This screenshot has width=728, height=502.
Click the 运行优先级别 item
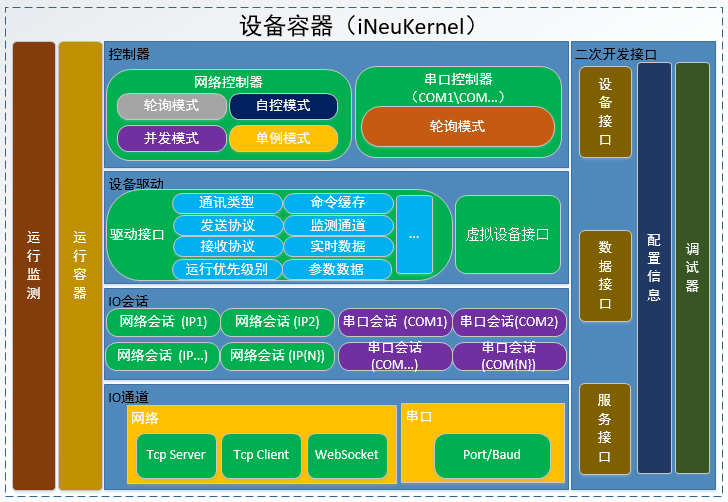tap(227, 269)
